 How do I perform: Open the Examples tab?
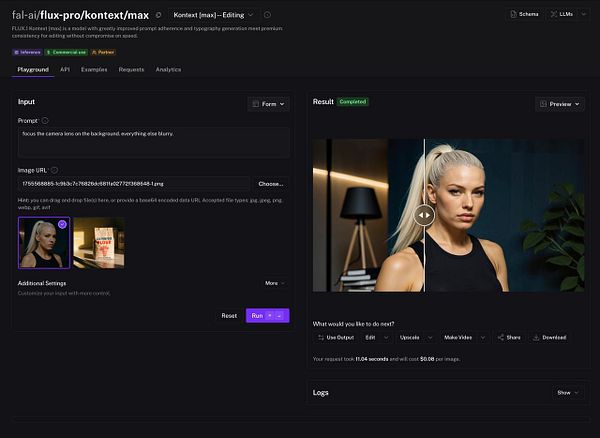click(x=94, y=70)
